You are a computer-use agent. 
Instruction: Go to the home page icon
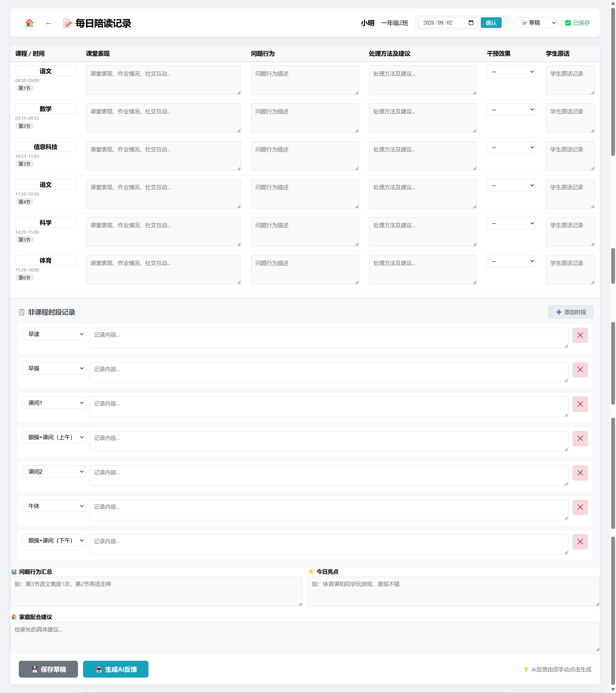pos(30,23)
